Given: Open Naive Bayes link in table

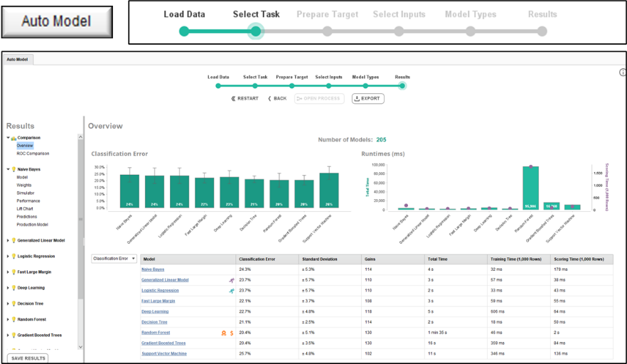Looking at the screenshot, I should 153,269.
